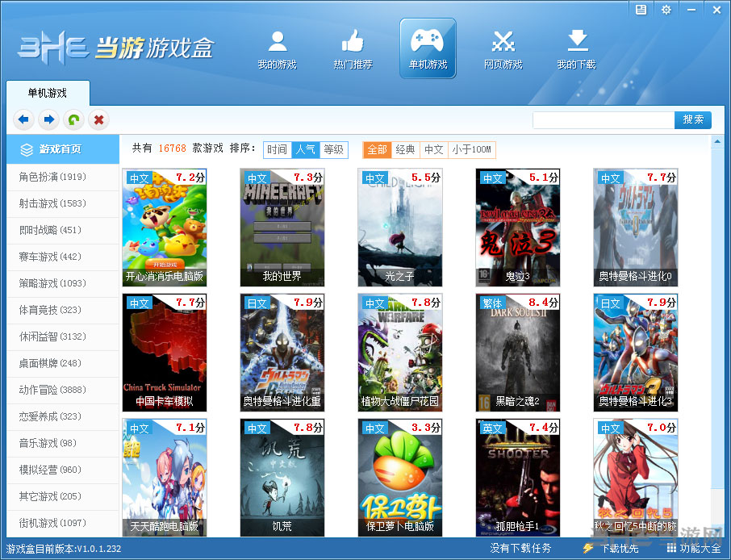Select 赛车游戏 (442) category
This screenshot has height=560, width=731.
tap(63, 257)
